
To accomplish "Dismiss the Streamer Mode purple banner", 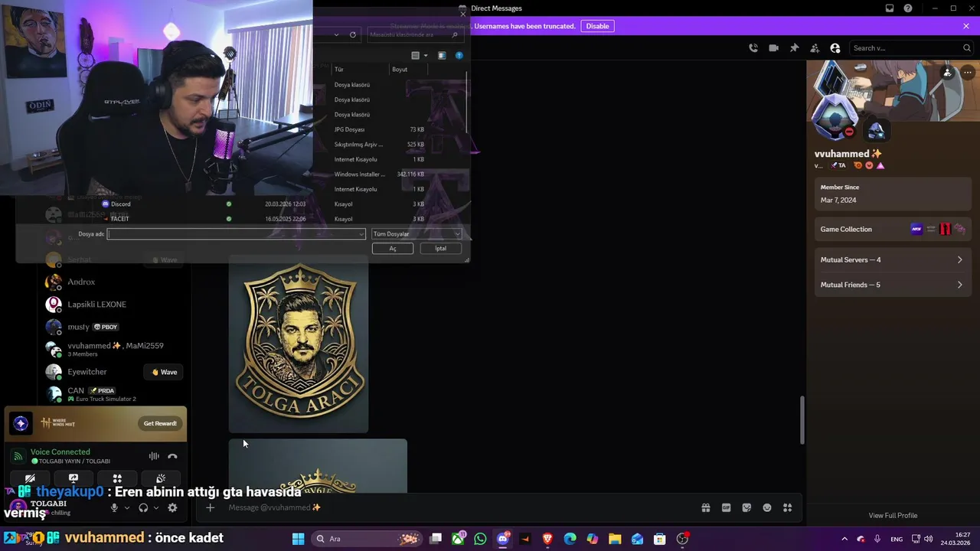I will 966,26.
